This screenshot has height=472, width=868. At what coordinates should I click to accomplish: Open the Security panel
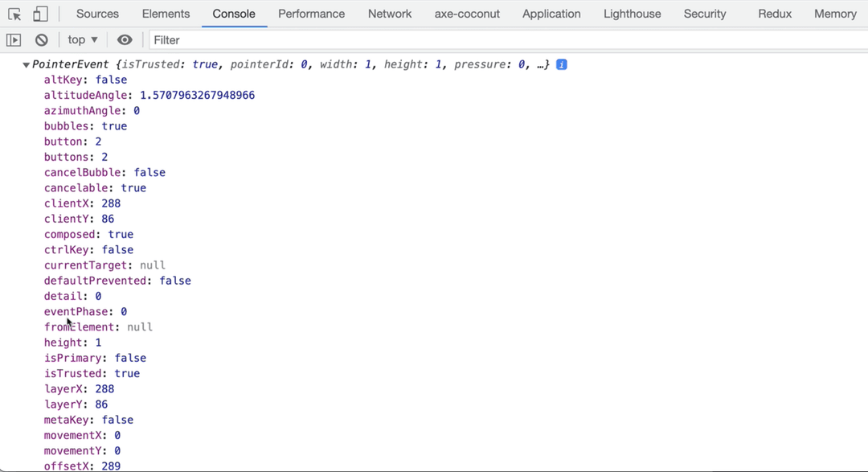(705, 14)
